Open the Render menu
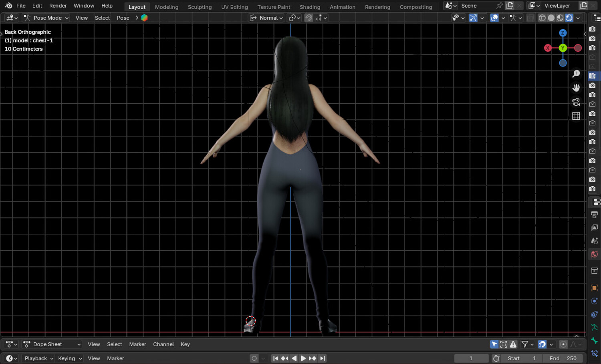601x364 pixels. tap(58, 6)
